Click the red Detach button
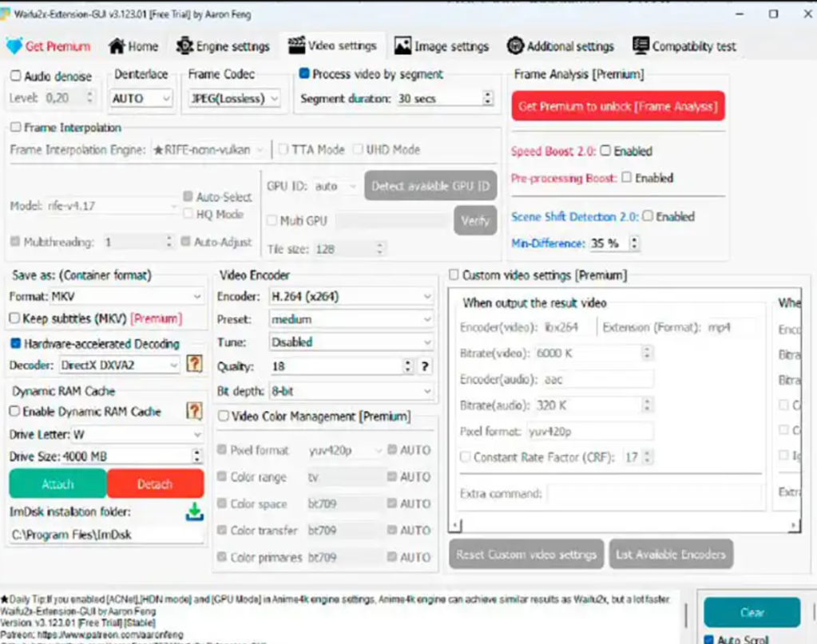 pyautogui.click(x=155, y=484)
